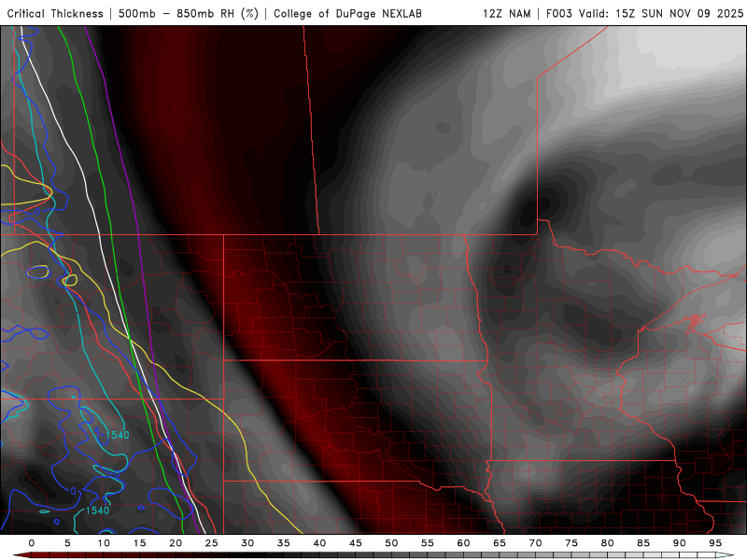Select the colorbar value "35"

coord(284,543)
